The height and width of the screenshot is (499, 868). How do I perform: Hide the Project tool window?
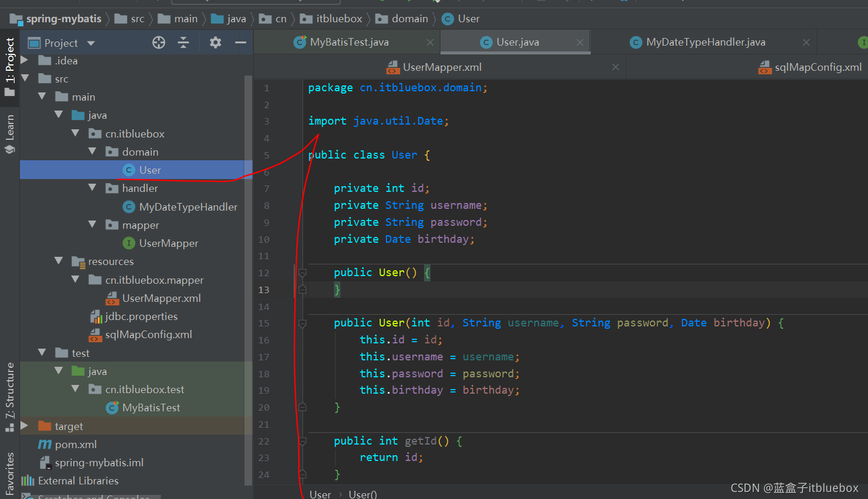[x=240, y=43]
